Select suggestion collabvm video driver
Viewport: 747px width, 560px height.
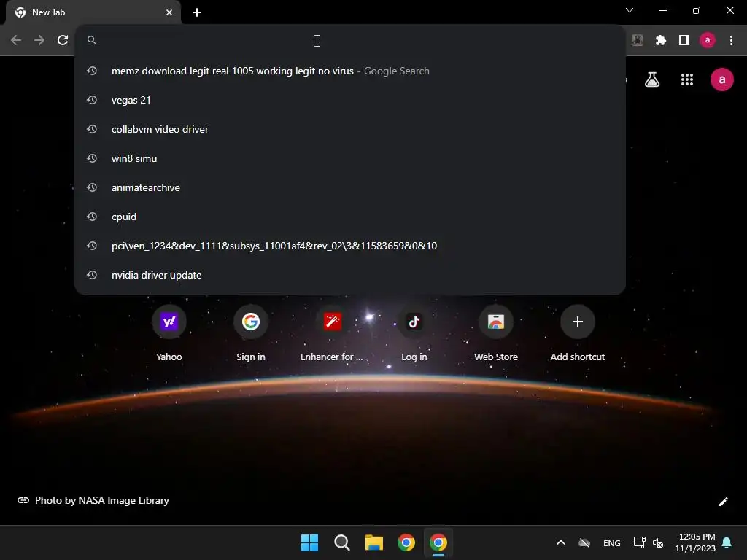[350, 129]
